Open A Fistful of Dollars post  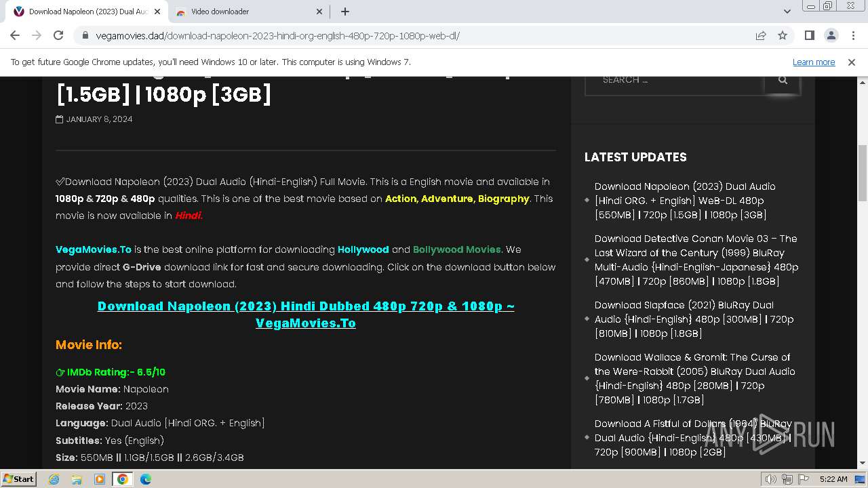click(694, 438)
